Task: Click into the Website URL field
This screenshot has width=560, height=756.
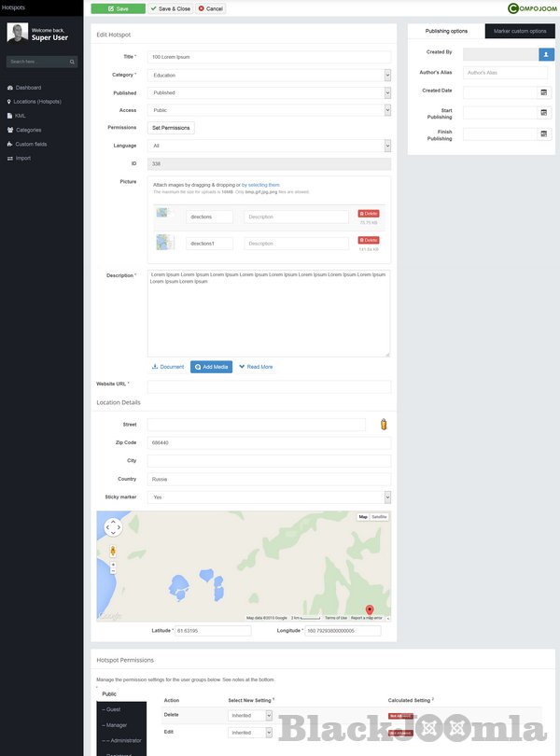Action: pos(269,385)
